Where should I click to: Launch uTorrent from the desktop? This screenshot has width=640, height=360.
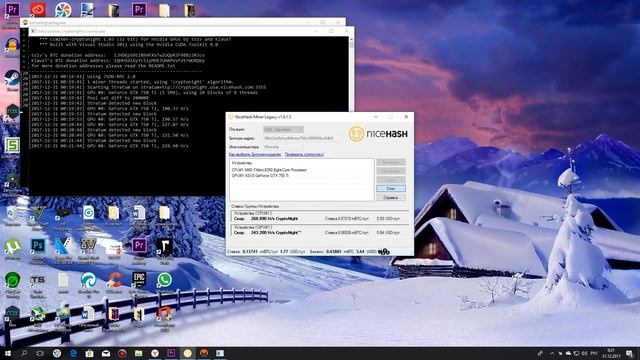pos(13,248)
